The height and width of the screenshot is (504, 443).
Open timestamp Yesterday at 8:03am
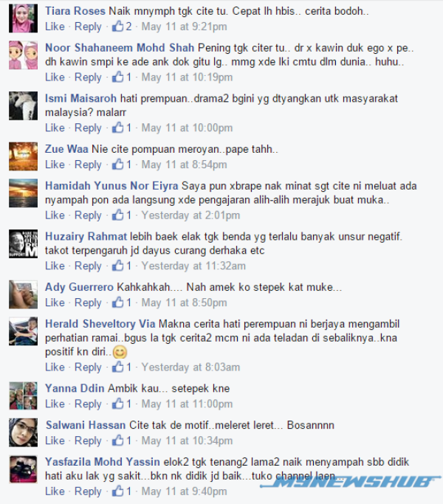tap(190, 367)
